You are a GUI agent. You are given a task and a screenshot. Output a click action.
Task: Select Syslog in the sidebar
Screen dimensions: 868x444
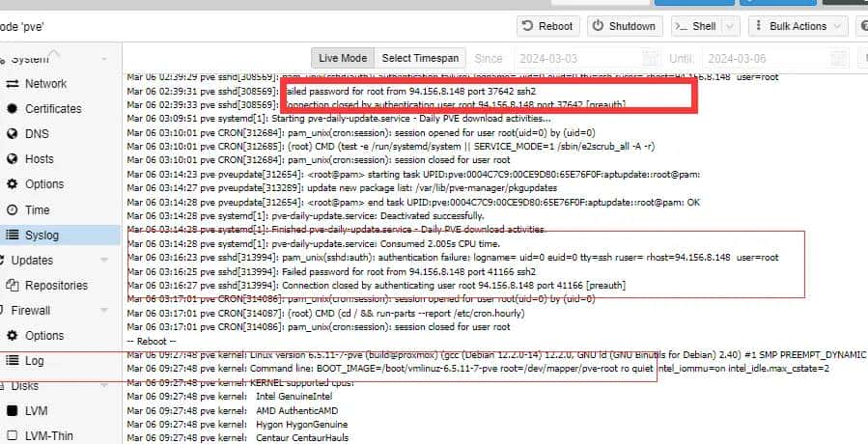click(42, 235)
